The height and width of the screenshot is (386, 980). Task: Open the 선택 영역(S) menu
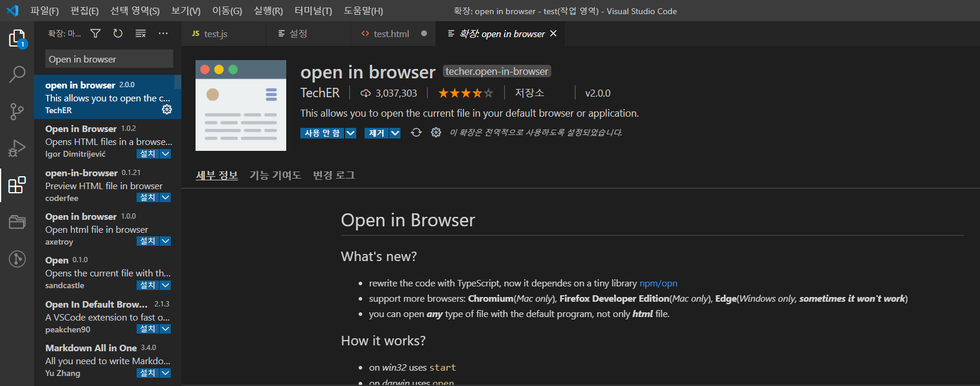pos(135,11)
